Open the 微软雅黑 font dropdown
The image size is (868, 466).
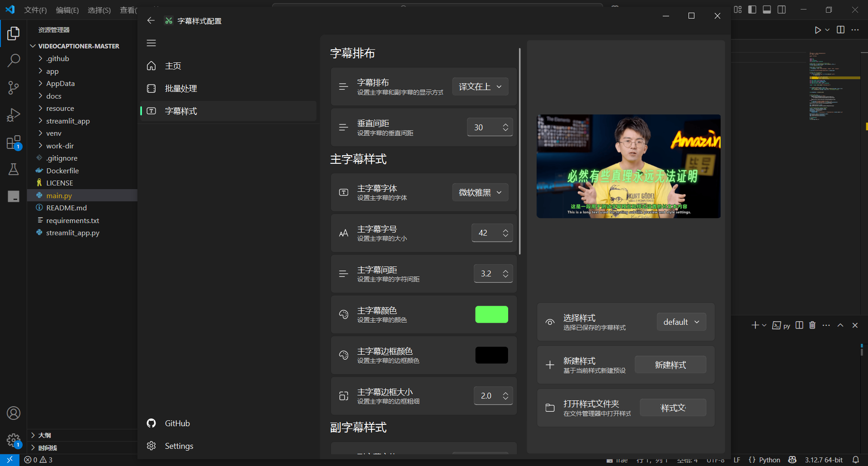click(x=480, y=192)
